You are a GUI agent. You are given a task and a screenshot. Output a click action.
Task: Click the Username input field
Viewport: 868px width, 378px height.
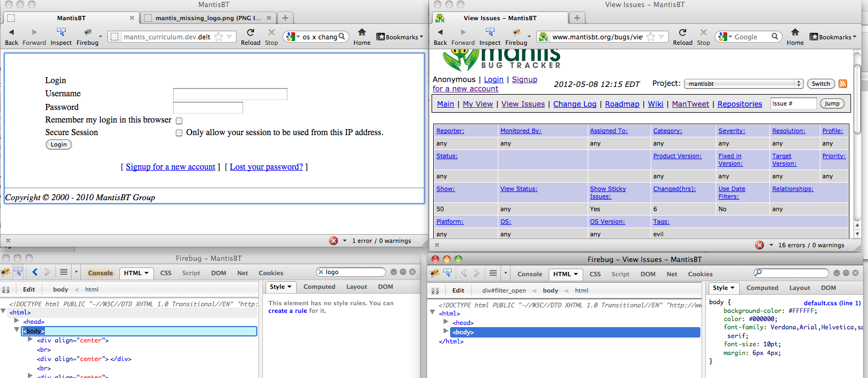[x=230, y=94]
